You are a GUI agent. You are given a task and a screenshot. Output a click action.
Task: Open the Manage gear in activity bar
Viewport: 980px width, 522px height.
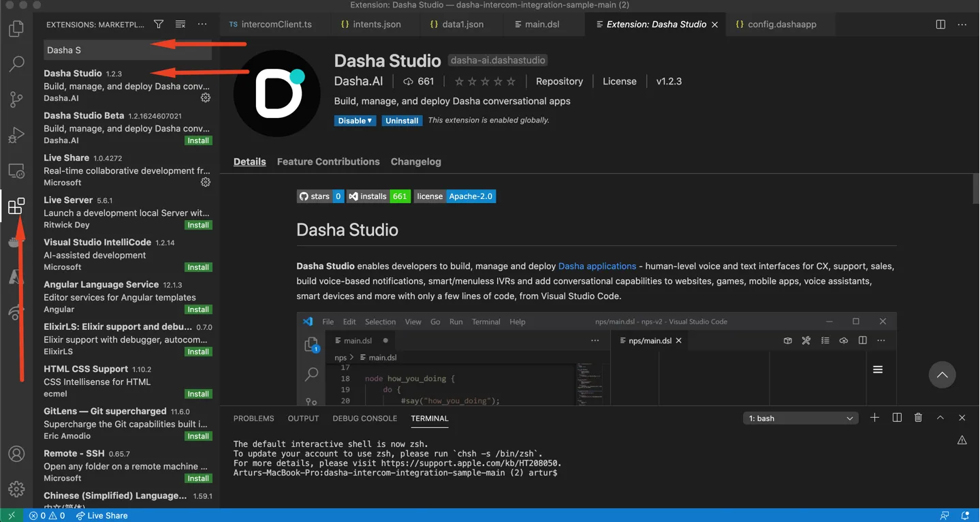tap(16, 489)
